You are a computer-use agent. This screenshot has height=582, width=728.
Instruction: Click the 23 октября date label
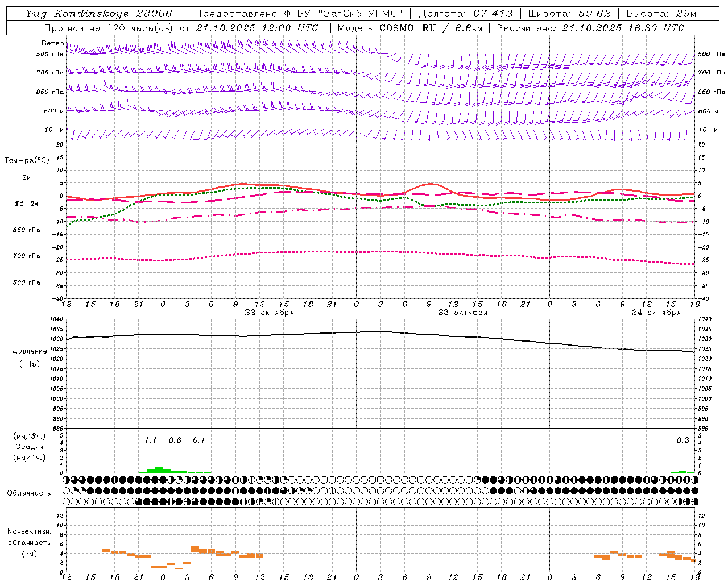(x=463, y=313)
